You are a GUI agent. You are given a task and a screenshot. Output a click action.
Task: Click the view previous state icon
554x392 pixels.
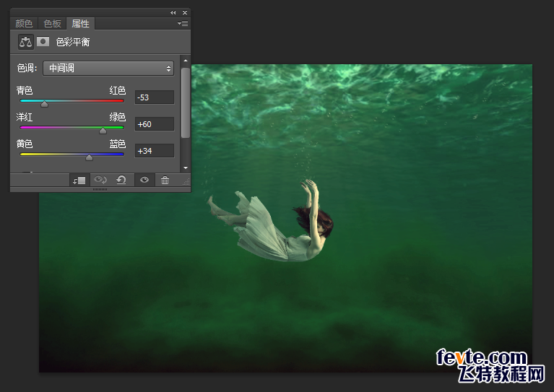pos(100,180)
